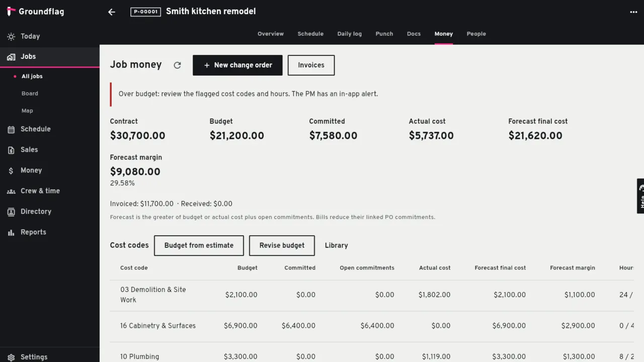Click the over budget alert message
This screenshot has width=644, height=362.
click(248, 94)
